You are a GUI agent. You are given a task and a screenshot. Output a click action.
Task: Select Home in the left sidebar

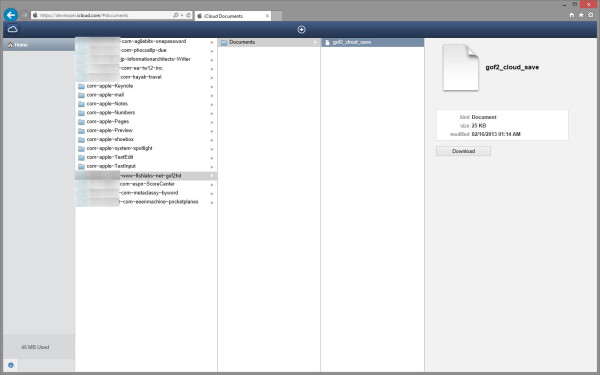[39, 45]
